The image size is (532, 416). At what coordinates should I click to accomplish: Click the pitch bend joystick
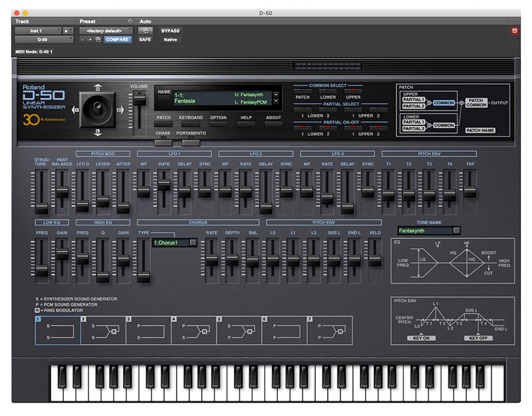pos(98,110)
